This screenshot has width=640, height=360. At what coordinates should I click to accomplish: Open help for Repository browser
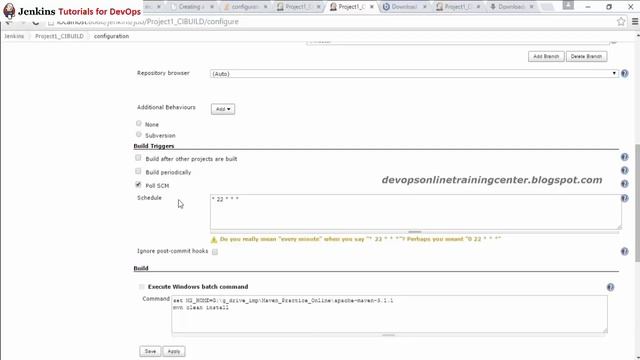(624, 73)
